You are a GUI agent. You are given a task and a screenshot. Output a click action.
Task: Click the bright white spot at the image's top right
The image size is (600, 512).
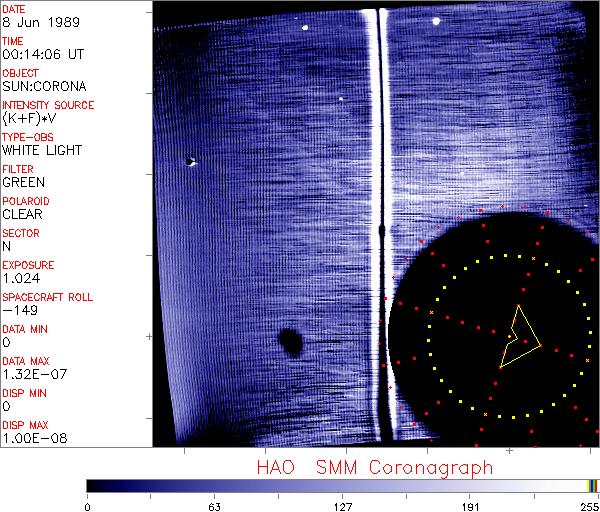(436, 20)
